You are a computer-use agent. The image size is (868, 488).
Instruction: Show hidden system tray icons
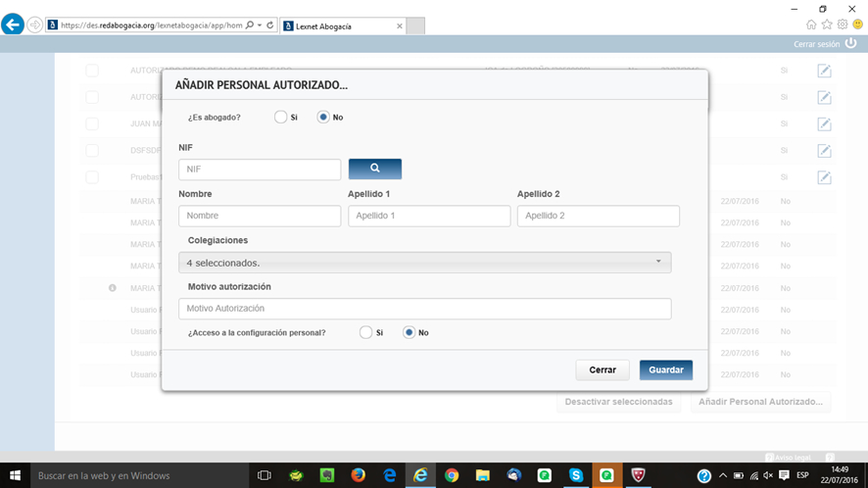pos(722,475)
